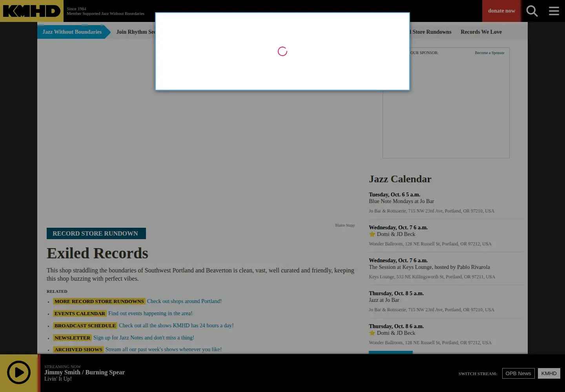Viewport: 565px width, 392px height.
Task: Open The Session at Keys Lounge event
Action: (429, 267)
